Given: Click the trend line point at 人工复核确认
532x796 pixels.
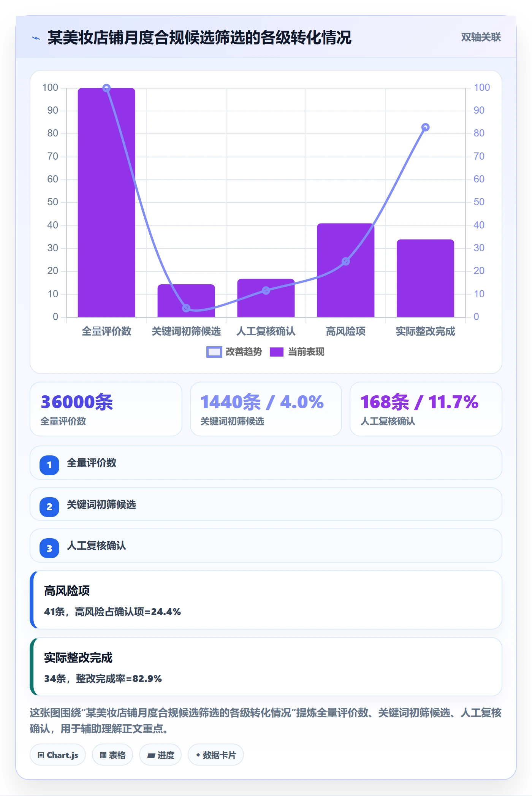Looking at the screenshot, I should pos(266,290).
